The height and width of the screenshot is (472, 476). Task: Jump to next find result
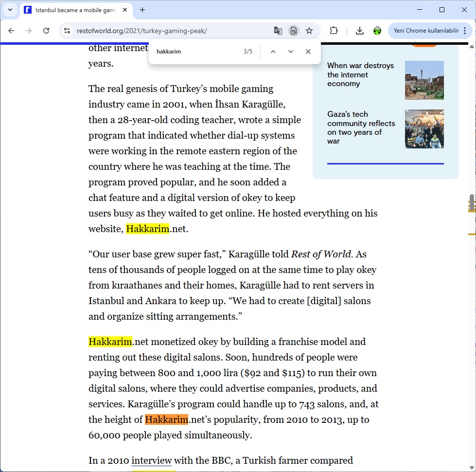291,52
